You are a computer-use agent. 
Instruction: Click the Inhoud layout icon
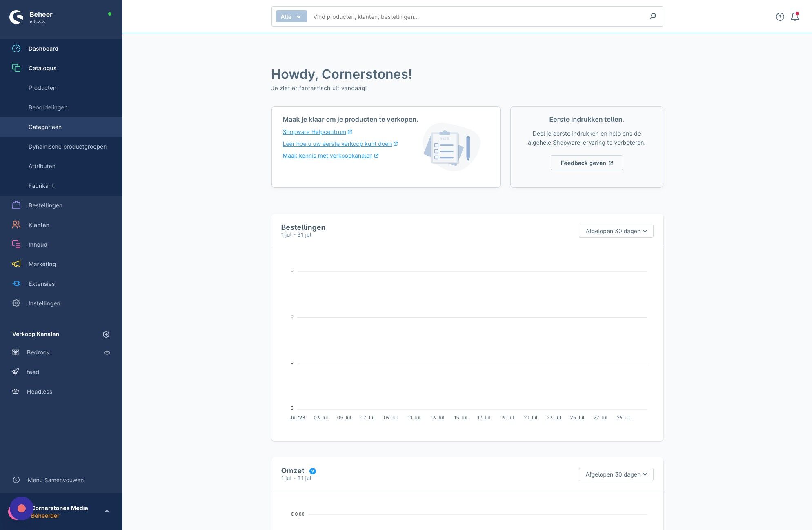point(16,245)
